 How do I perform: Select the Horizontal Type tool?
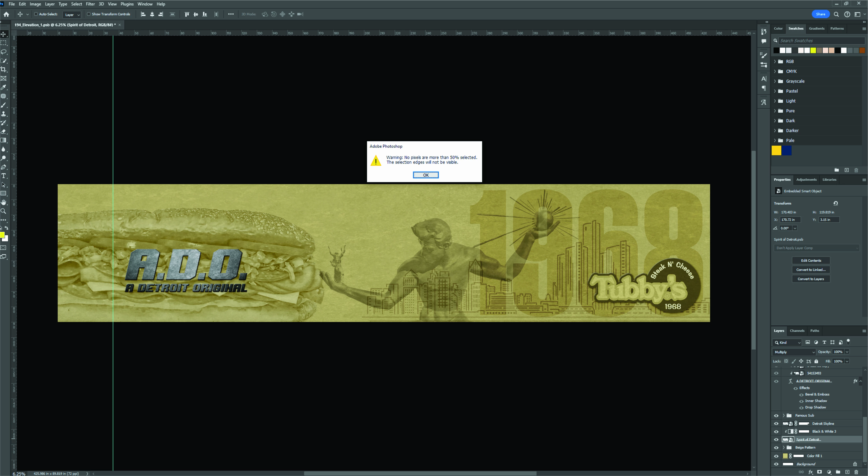pos(4,176)
